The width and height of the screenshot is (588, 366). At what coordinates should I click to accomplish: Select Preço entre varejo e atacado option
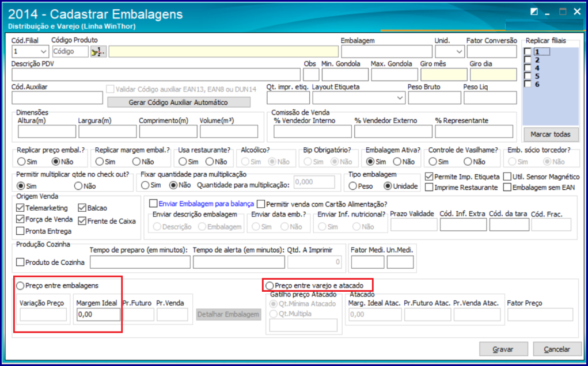click(270, 286)
